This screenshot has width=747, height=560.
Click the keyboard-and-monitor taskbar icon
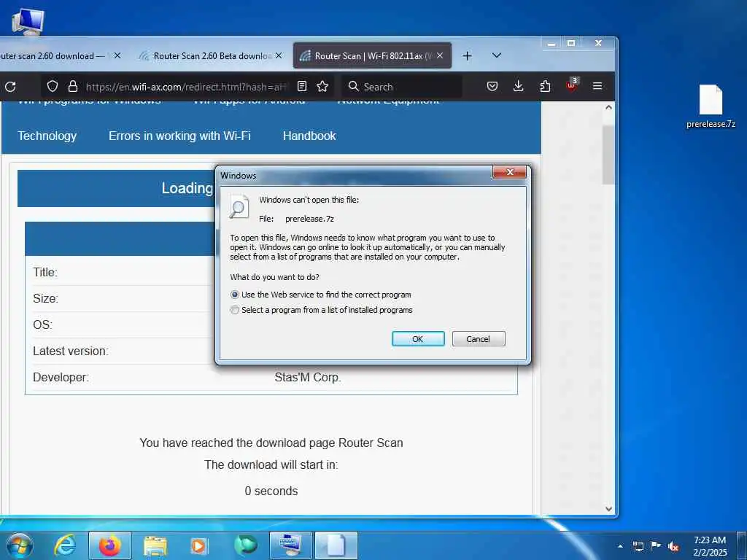(x=290, y=545)
